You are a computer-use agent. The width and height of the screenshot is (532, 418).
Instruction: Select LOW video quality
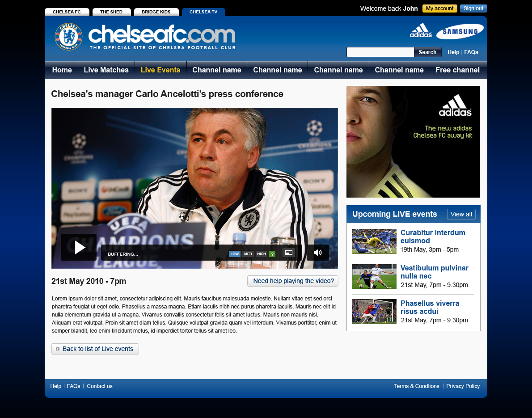(x=234, y=254)
